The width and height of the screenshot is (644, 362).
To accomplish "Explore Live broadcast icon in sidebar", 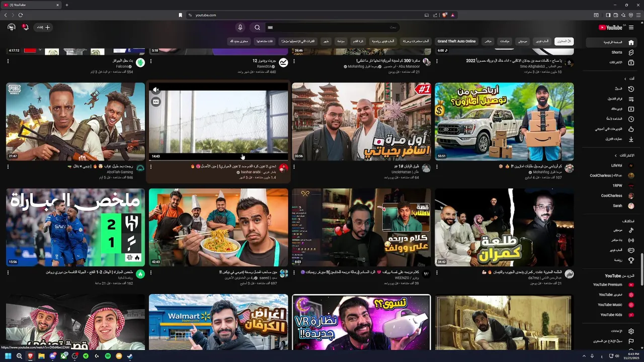I will tap(631, 240).
